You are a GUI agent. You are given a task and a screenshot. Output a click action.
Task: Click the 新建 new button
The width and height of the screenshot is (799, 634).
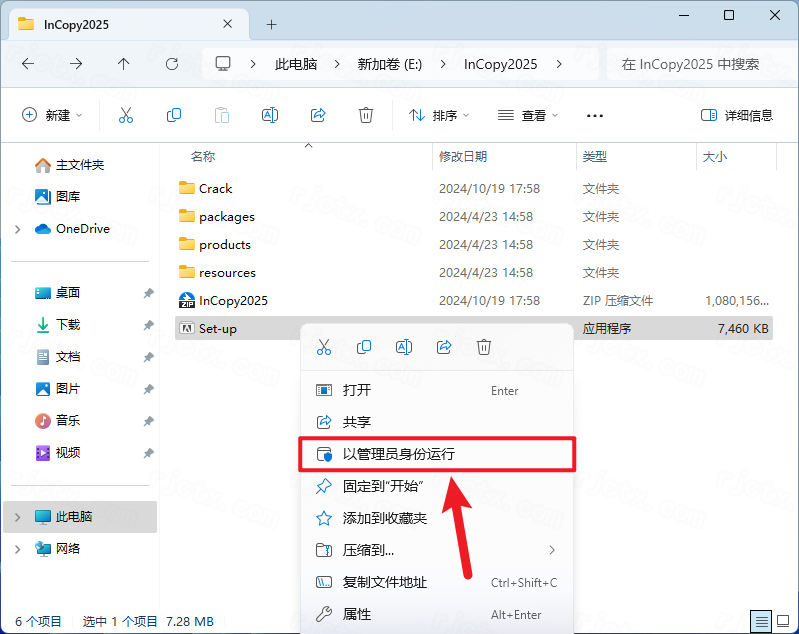pyautogui.click(x=52, y=115)
